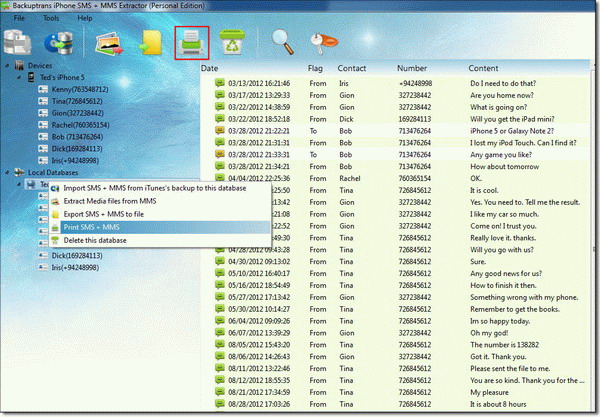Sort messages by the Content column header
Viewport: 600px width, 417px height.
tap(483, 68)
